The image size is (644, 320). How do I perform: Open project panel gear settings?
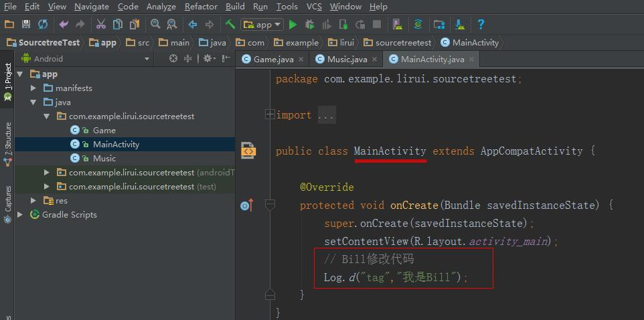[x=208, y=59]
